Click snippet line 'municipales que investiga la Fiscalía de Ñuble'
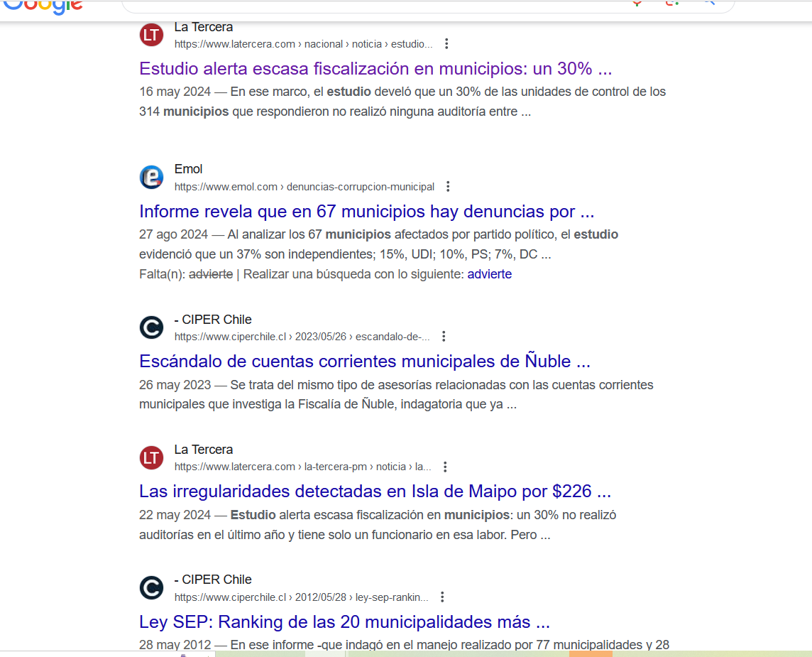 (x=328, y=404)
